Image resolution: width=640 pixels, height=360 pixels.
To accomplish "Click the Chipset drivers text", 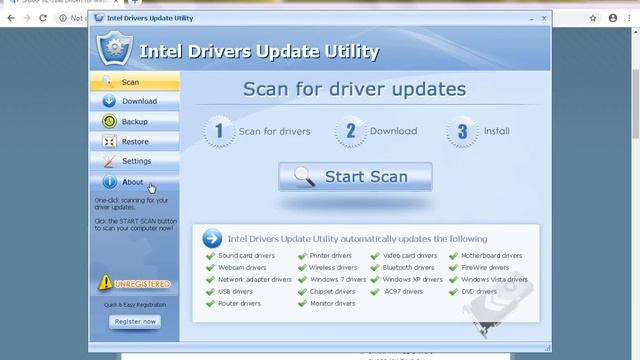I will 332,291.
